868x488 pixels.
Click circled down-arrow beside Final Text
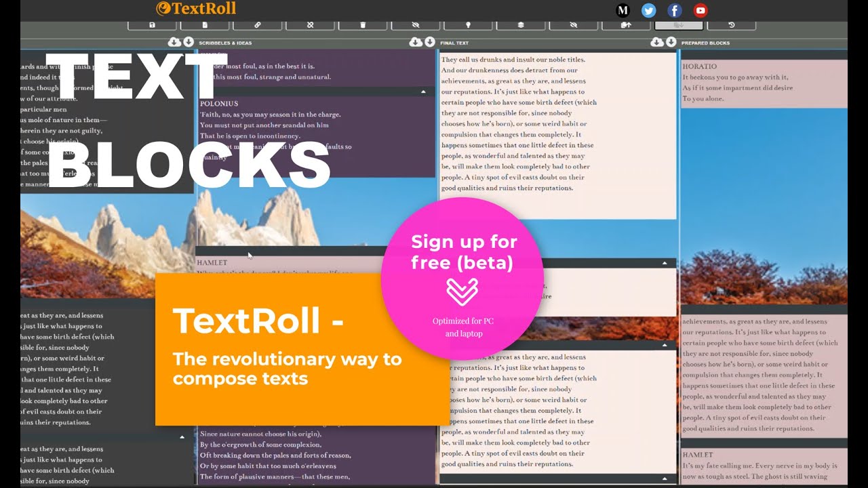pyautogui.click(x=430, y=42)
